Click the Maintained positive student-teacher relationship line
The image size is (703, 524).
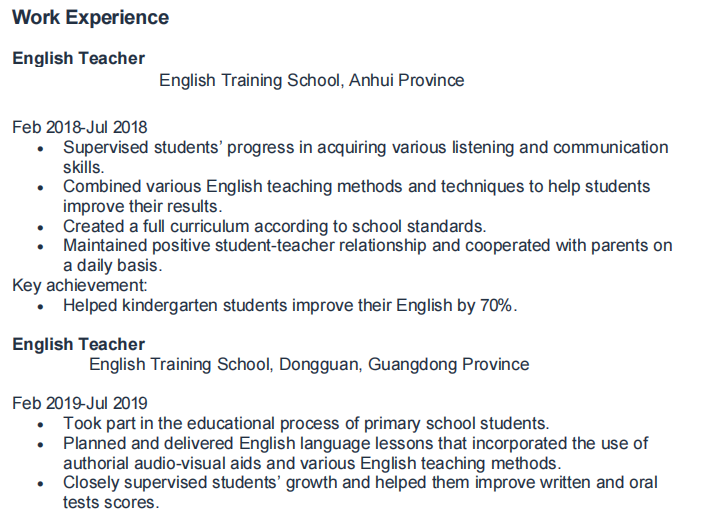367,245
